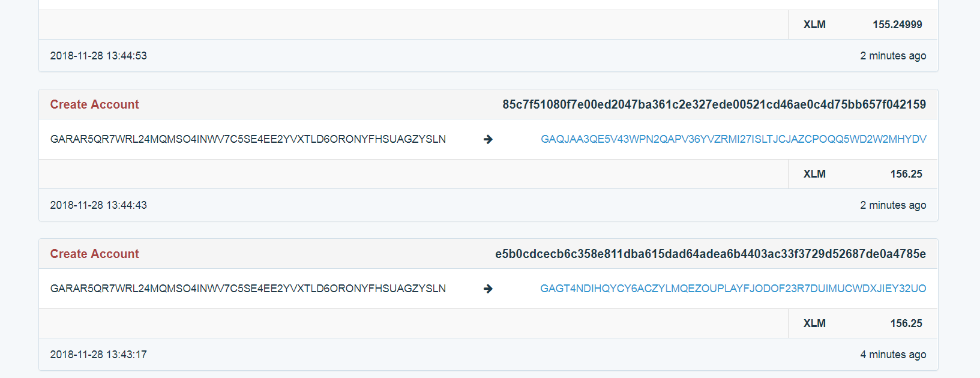Click the XLM label next to 155.24999
Viewport: 980px width, 378px height.
(x=814, y=25)
